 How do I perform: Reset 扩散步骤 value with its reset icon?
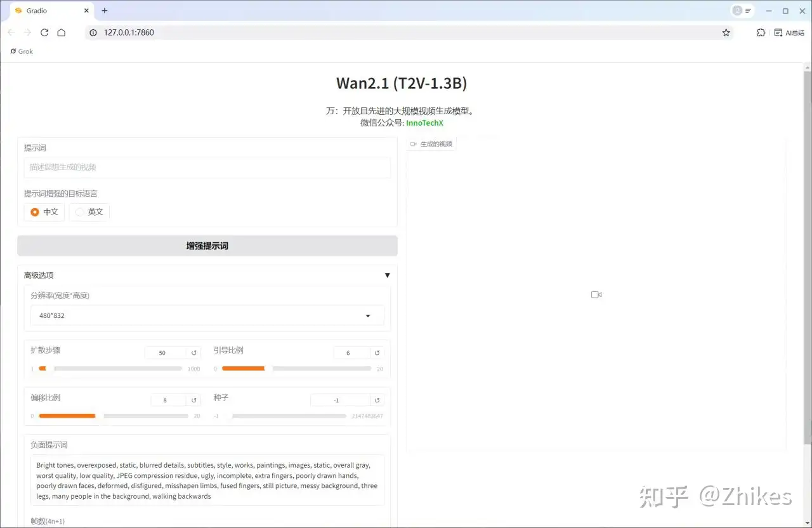pyautogui.click(x=195, y=353)
